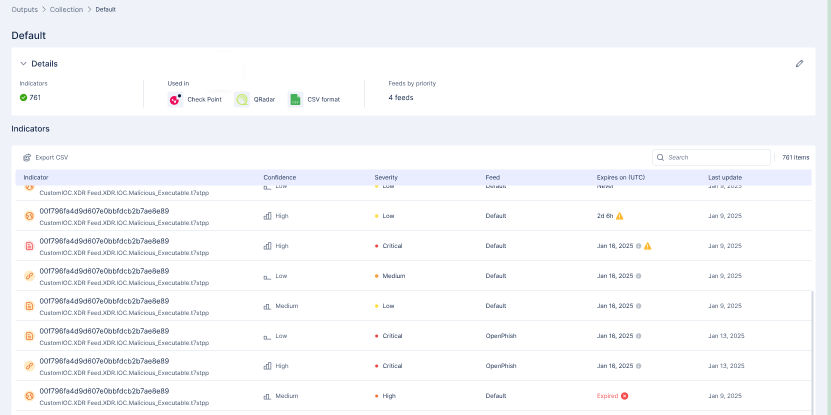831x415 pixels.
Task: Click Jan 13, 2025 in the Low confidence OpenPhish row
Action: tap(727, 336)
